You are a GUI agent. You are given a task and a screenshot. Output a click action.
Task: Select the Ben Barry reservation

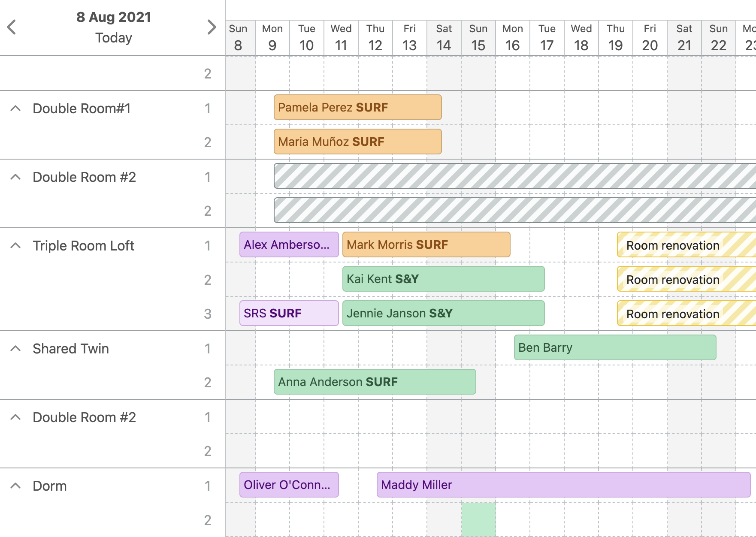click(615, 348)
